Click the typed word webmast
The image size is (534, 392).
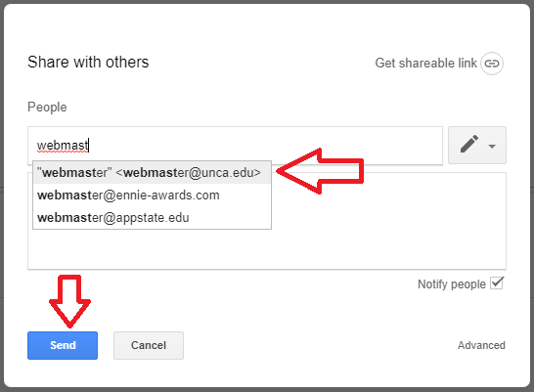(63, 146)
